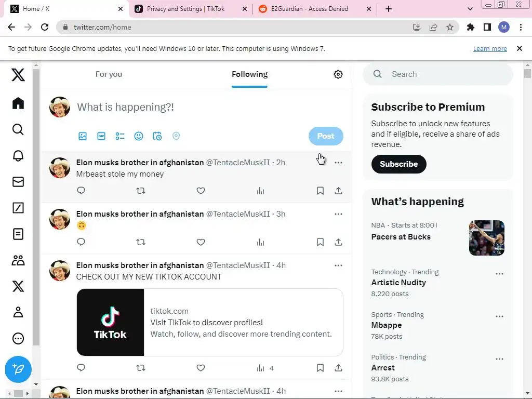Viewport: 532px width, 399px height.
Task: Open More circle icon in sidebar
Action: [18, 338]
